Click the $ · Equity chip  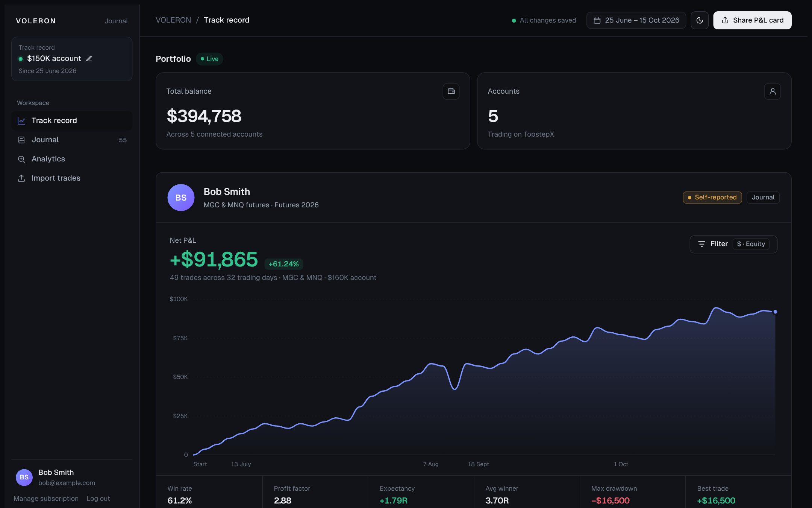(x=751, y=244)
